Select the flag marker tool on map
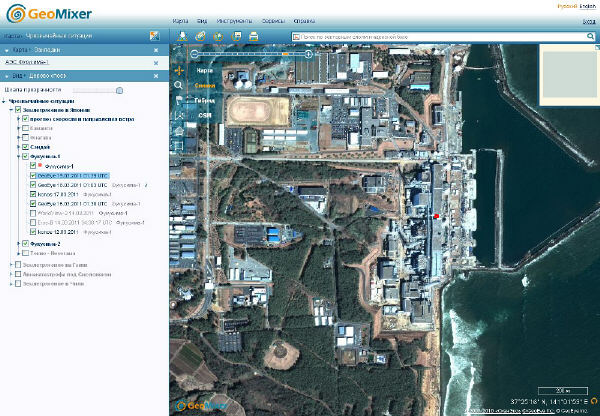The width and height of the screenshot is (600, 416). (178, 100)
